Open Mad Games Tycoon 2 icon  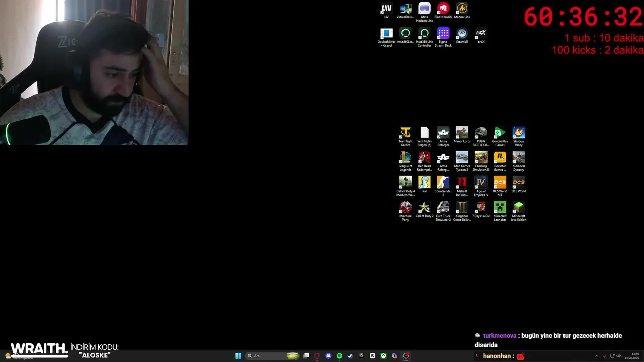[462, 162]
